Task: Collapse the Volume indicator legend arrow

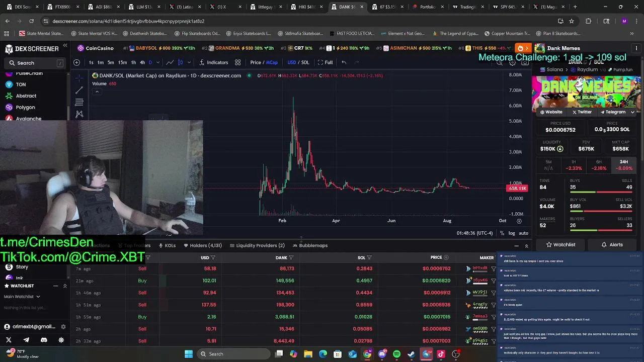Action: tap(97, 92)
